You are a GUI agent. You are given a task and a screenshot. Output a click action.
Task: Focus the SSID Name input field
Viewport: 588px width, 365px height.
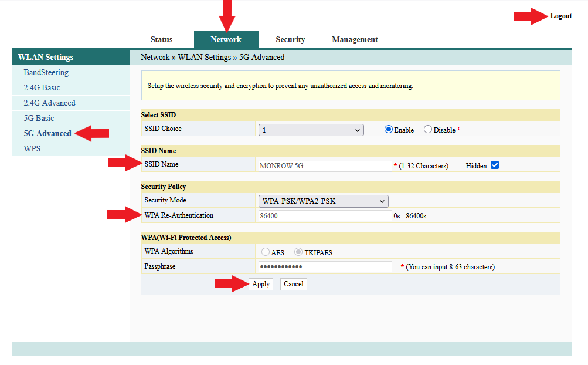[x=325, y=166]
